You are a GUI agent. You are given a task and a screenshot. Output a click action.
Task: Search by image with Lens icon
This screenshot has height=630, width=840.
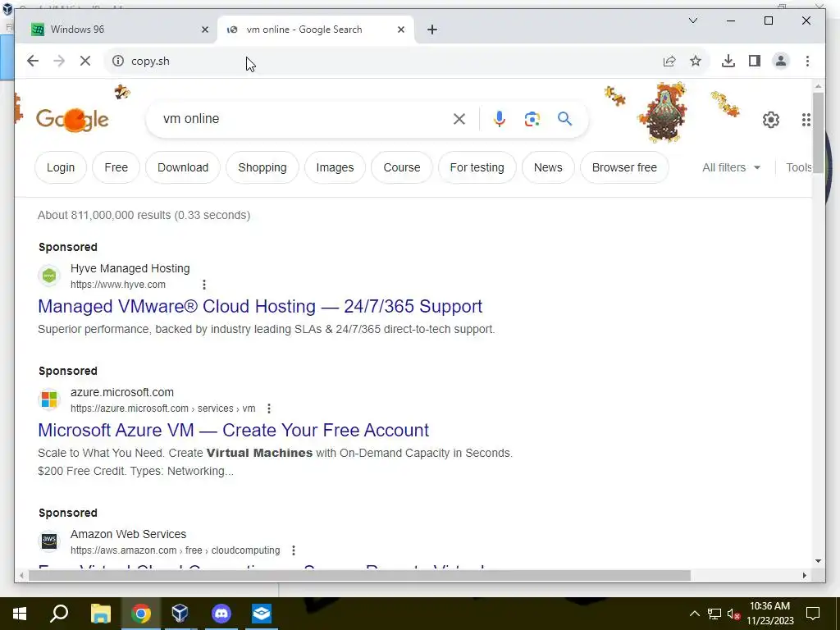click(x=532, y=119)
